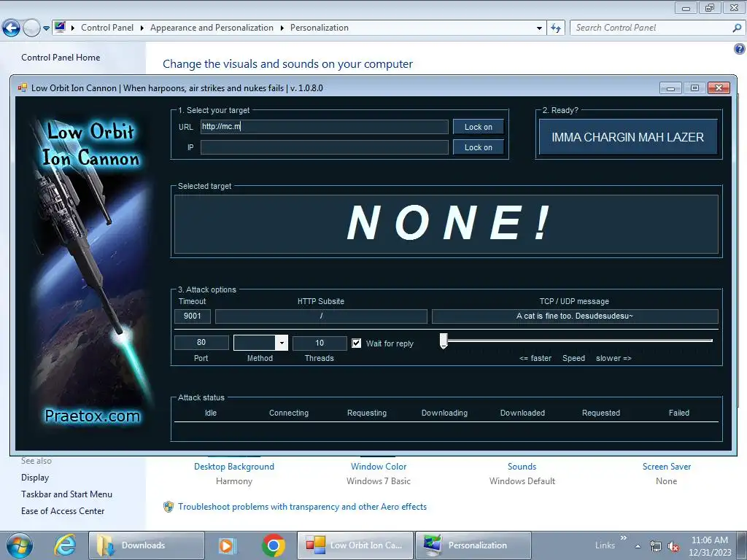Image resolution: width=747 pixels, height=560 pixels.
Task: Switch to Personalization taskbar button
Action: [x=473, y=545]
